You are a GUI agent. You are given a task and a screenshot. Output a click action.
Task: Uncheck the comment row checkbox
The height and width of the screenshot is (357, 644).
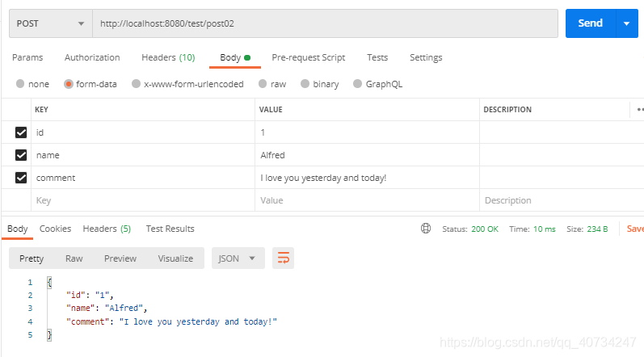(x=21, y=177)
